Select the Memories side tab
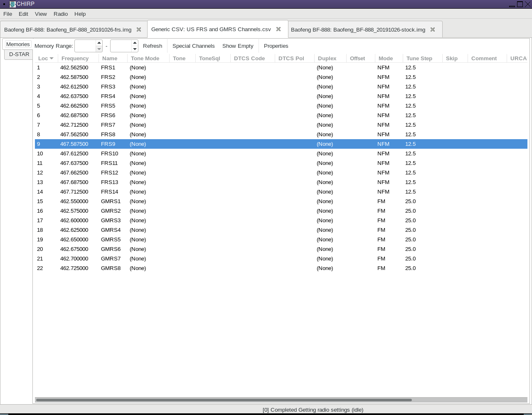532x415 pixels. (18, 44)
